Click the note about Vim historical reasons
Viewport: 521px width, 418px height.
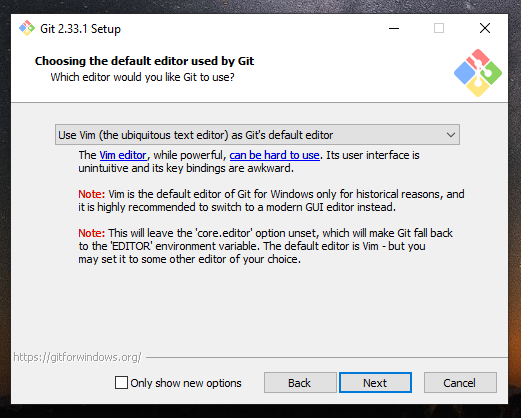click(271, 201)
